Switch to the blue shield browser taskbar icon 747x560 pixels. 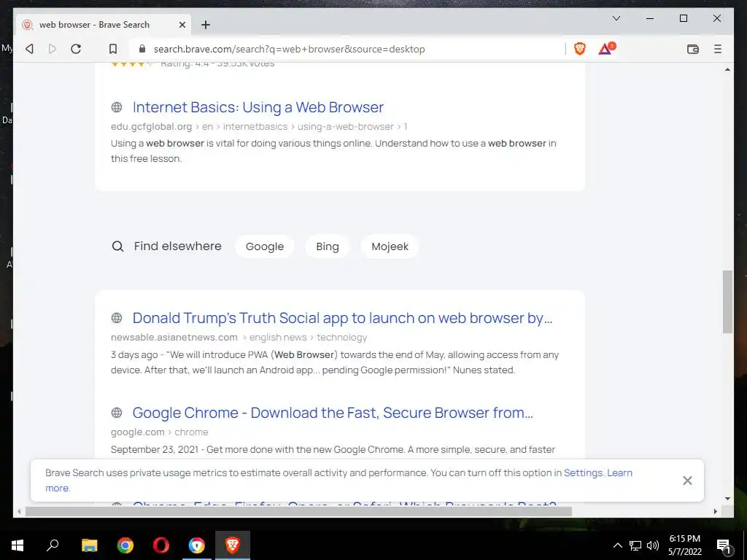click(x=197, y=545)
